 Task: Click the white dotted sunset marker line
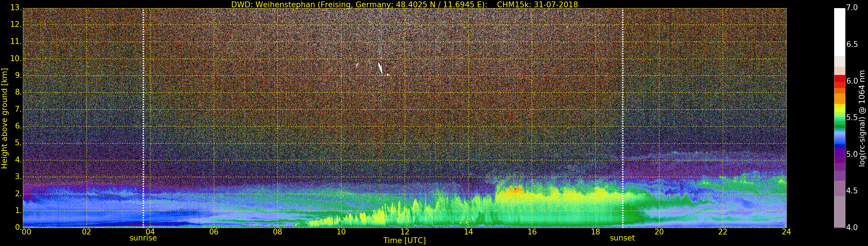pyautogui.click(x=622, y=118)
